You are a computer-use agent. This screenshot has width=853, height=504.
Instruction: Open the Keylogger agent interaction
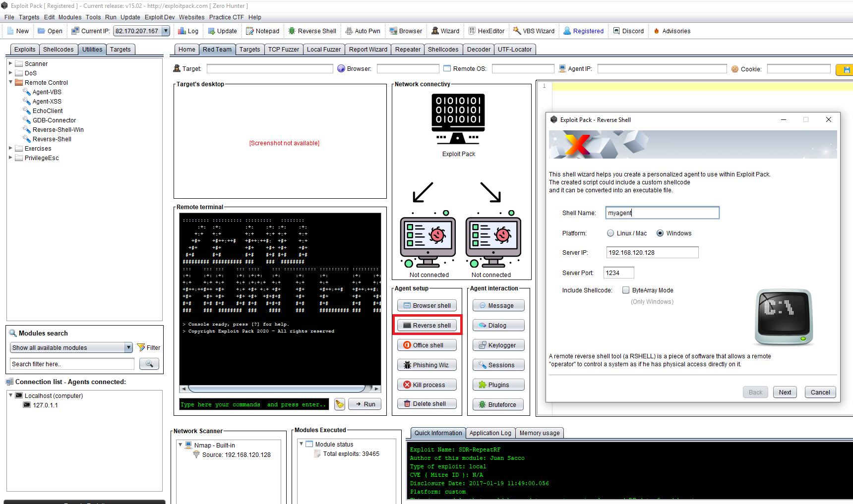point(498,345)
